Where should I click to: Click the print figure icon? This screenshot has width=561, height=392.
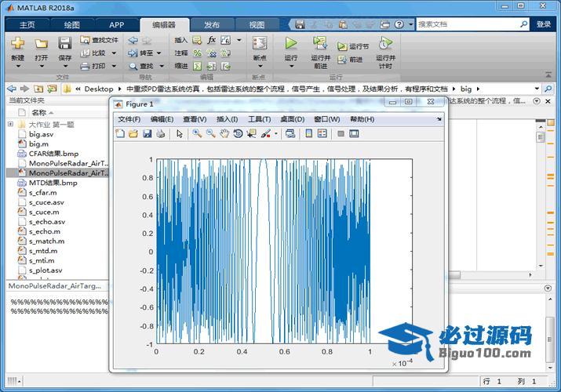click(161, 134)
